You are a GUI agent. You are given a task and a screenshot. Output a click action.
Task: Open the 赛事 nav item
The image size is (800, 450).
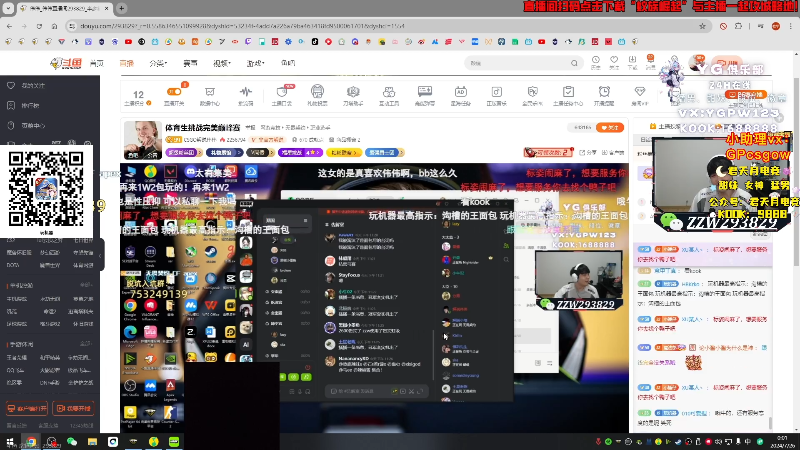(190, 63)
